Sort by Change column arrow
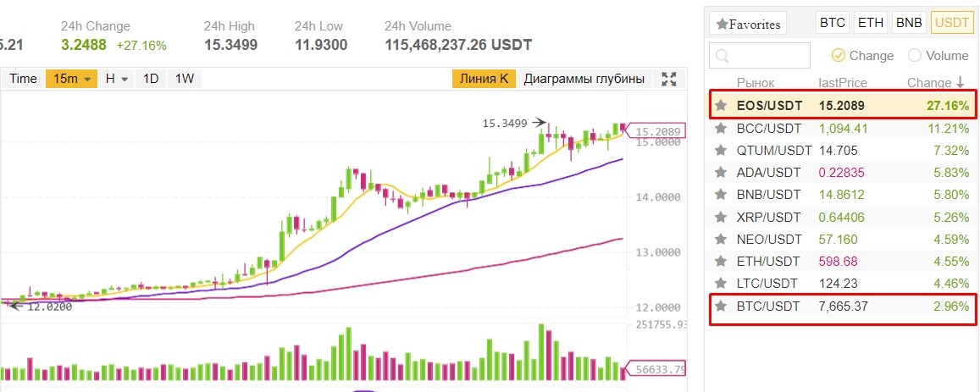This screenshot has height=392, width=980. (x=961, y=83)
